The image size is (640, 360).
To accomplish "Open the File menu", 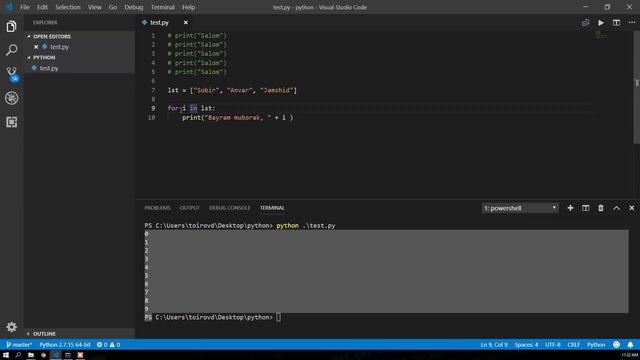I will coord(25,7).
